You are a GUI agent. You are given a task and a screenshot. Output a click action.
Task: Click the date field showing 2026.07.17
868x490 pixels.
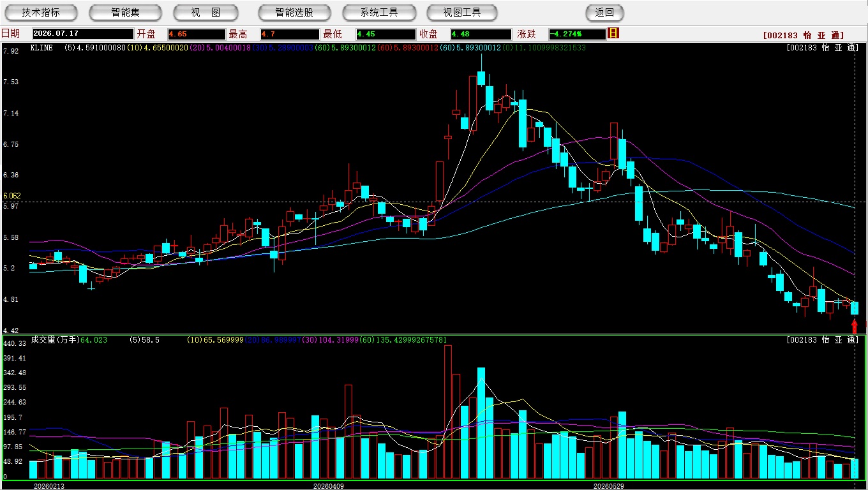(83, 34)
